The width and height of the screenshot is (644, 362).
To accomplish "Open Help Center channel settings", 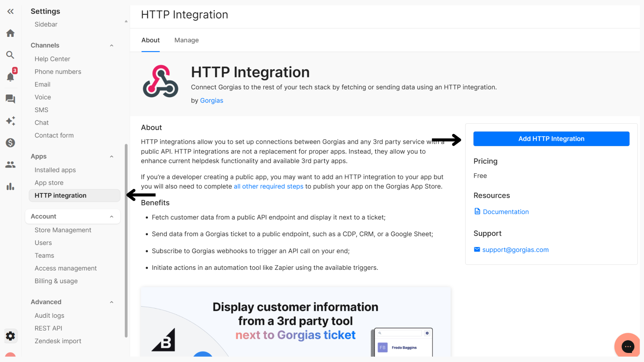I will click(52, 59).
